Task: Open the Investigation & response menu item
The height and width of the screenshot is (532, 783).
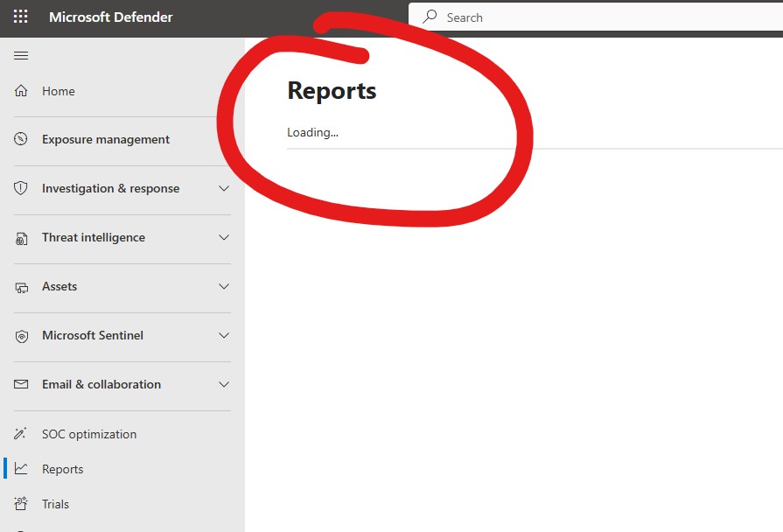Action: [111, 188]
